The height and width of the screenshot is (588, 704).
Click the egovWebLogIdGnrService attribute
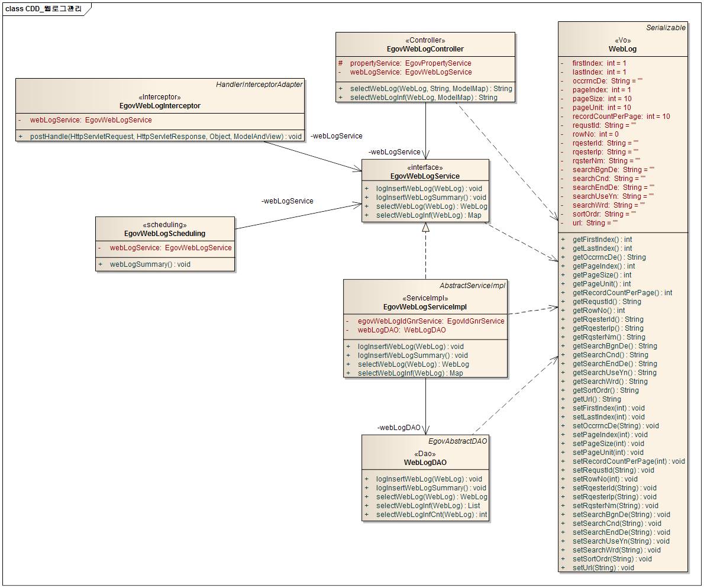pyautogui.click(x=431, y=321)
